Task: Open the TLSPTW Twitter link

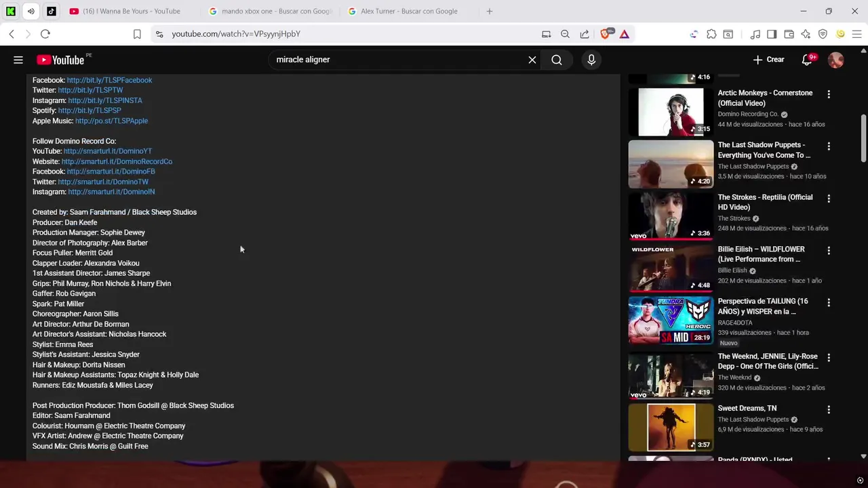Action: tap(90, 90)
